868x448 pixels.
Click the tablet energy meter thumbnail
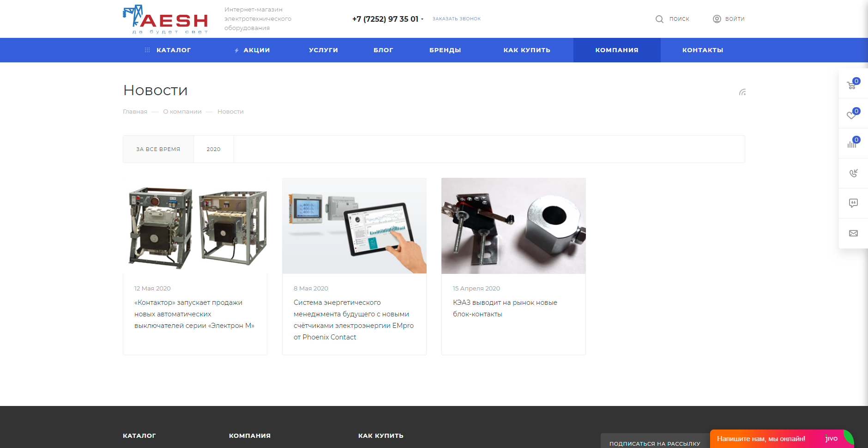coord(354,226)
